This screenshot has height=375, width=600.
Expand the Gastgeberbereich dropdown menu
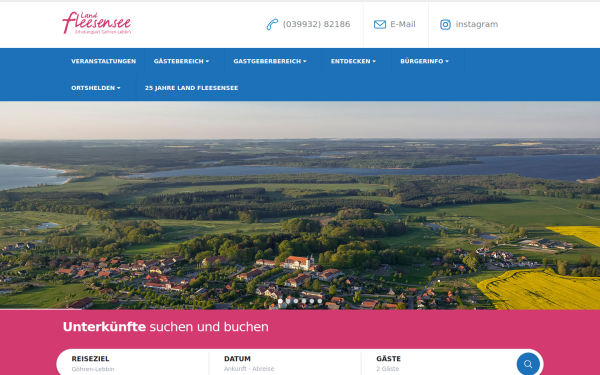click(270, 61)
